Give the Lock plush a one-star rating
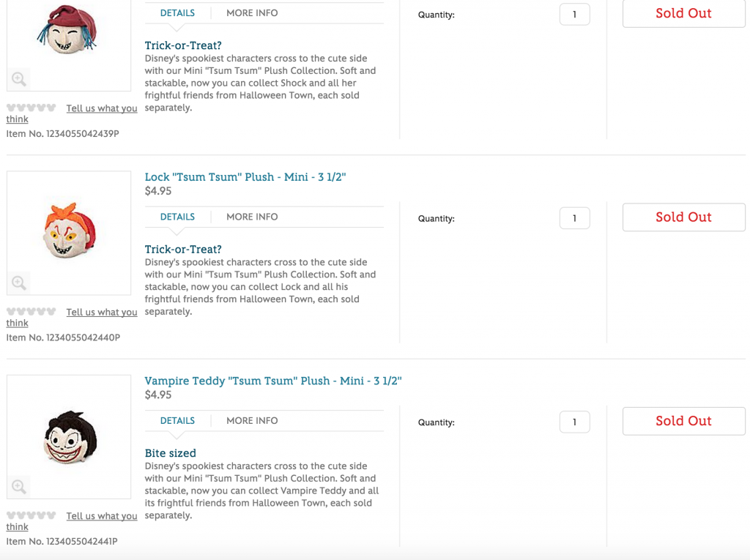The width and height of the screenshot is (750, 560). point(10,311)
